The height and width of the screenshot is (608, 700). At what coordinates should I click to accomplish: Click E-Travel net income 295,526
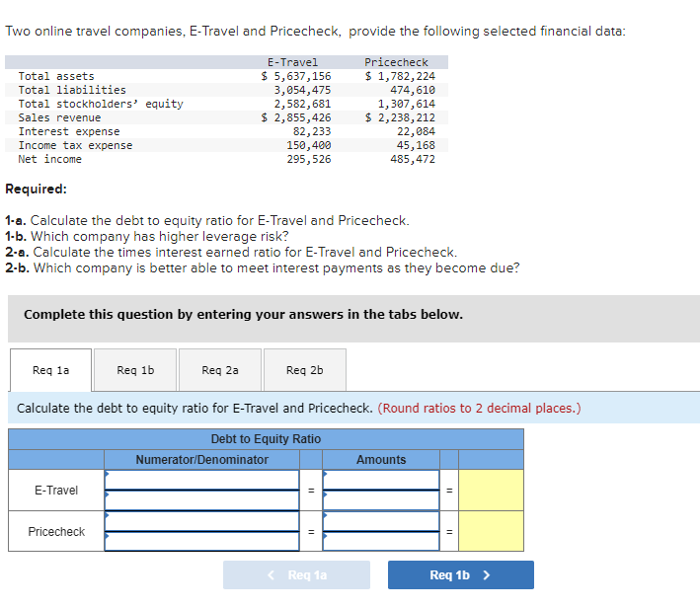pos(309,159)
